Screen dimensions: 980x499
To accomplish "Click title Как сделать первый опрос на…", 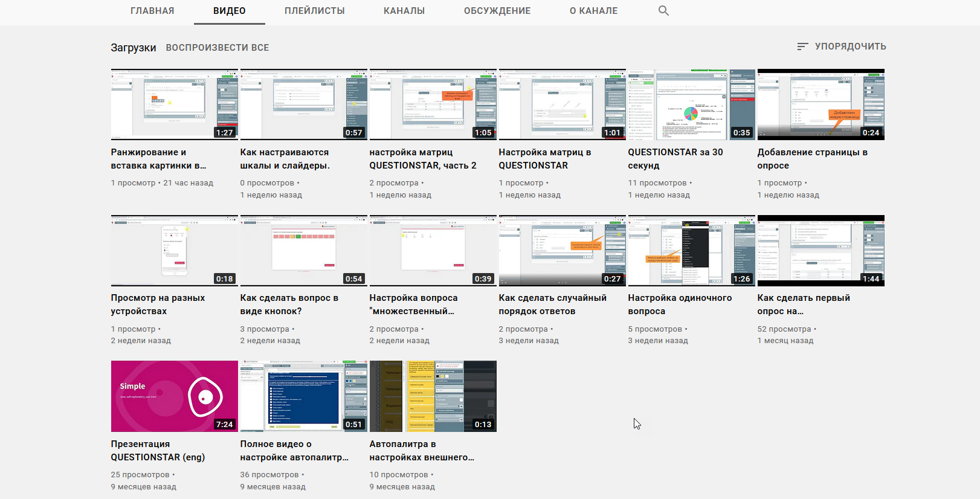I will [x=804, y=304].
